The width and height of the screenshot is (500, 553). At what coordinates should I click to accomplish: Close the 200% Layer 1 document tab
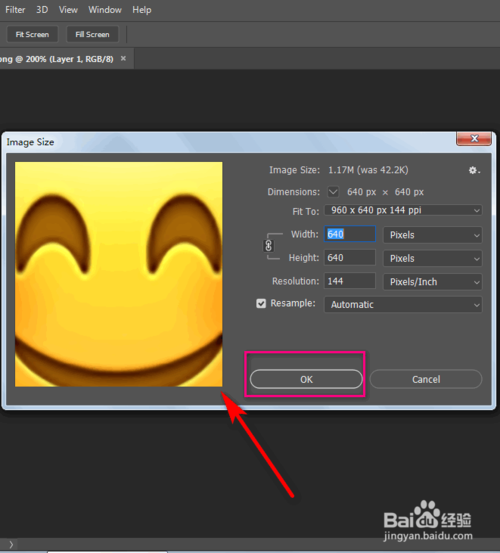tap(123, 59)
